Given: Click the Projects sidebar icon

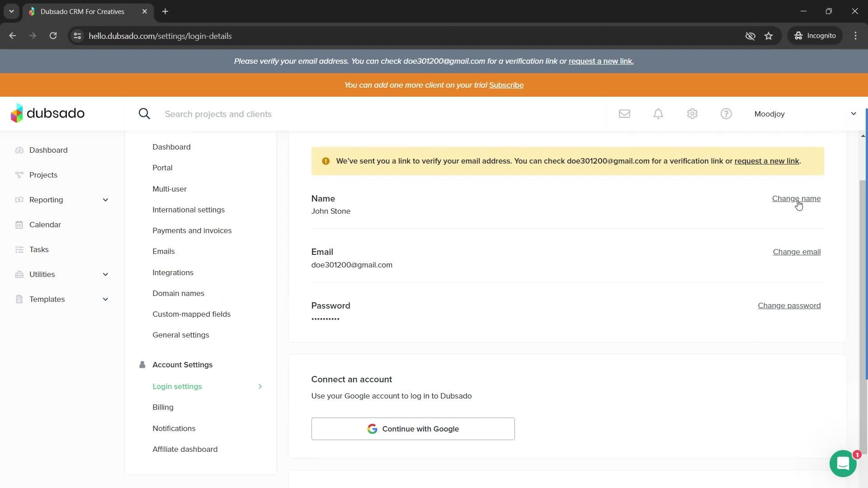Looking at the screenshot, I should tap(19, 175).
